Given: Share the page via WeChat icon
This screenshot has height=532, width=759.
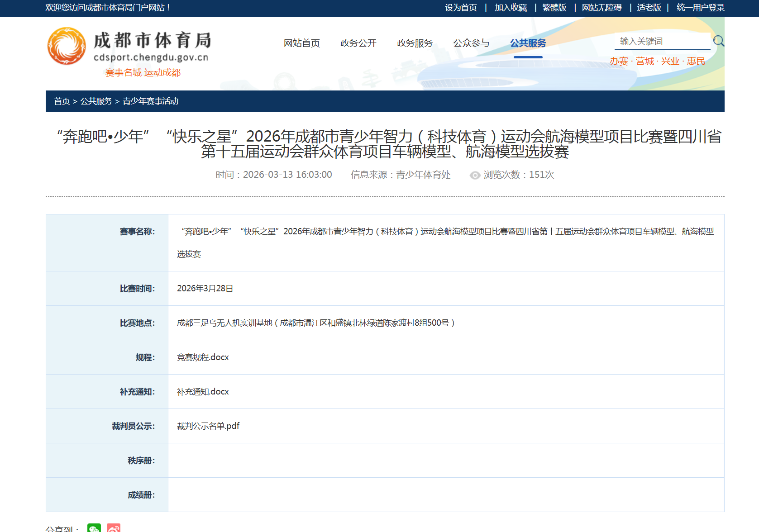Looking at the screenshot, I should coord(94,528).
